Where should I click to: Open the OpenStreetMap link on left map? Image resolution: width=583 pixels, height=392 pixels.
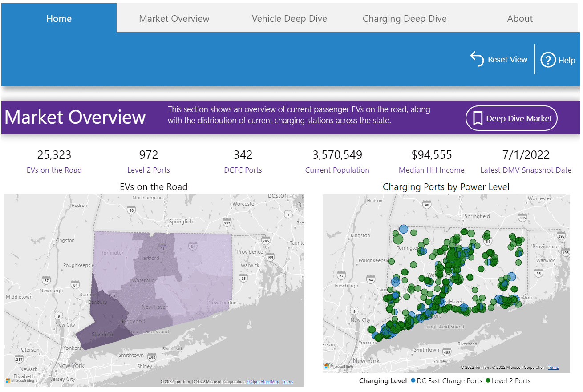coord(263,382)
